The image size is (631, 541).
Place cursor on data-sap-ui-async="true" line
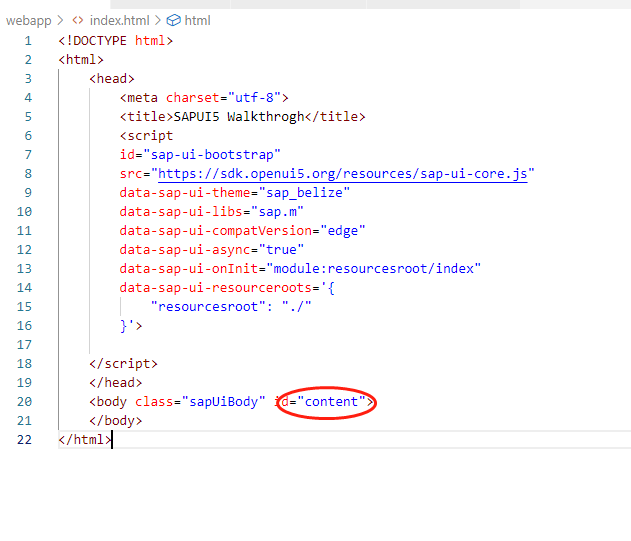coord(212,250)
